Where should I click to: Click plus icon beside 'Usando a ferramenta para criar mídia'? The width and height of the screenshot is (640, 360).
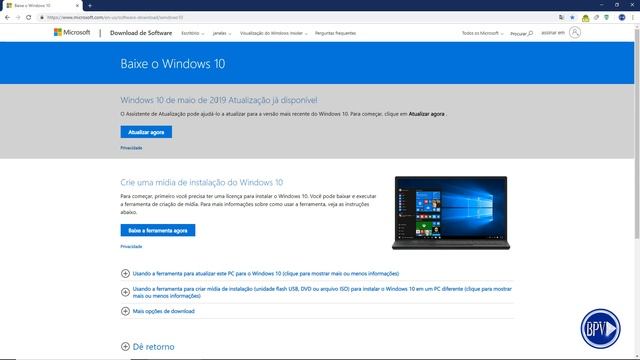pos(125,292)
